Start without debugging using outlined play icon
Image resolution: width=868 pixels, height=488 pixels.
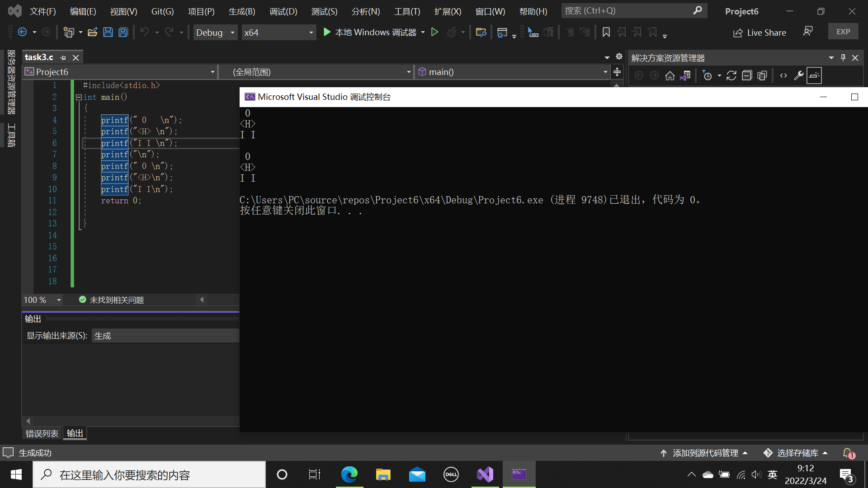pyautogui.click(x=434, y=32)
